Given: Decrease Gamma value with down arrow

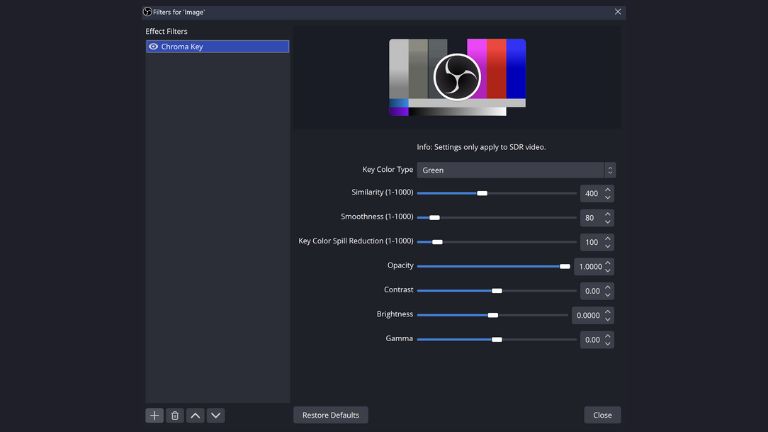Looking at the screenshot, I should [x=607, y=343].
